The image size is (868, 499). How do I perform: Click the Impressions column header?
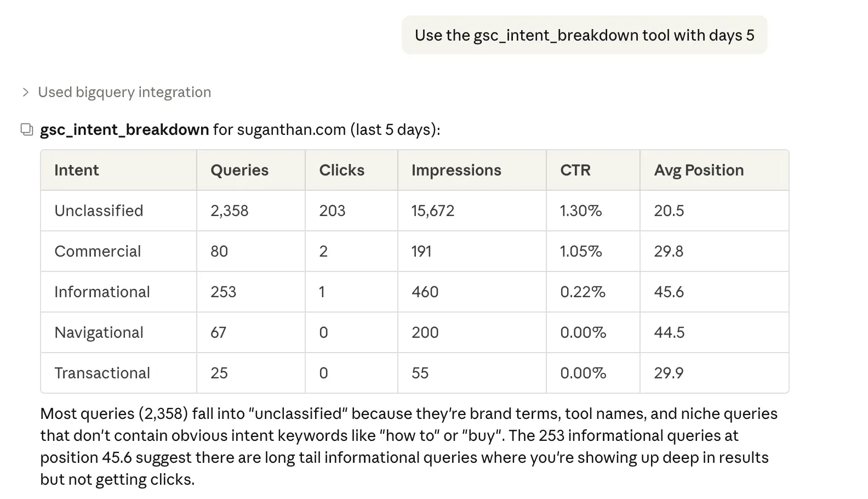click(x=456, y=170)
